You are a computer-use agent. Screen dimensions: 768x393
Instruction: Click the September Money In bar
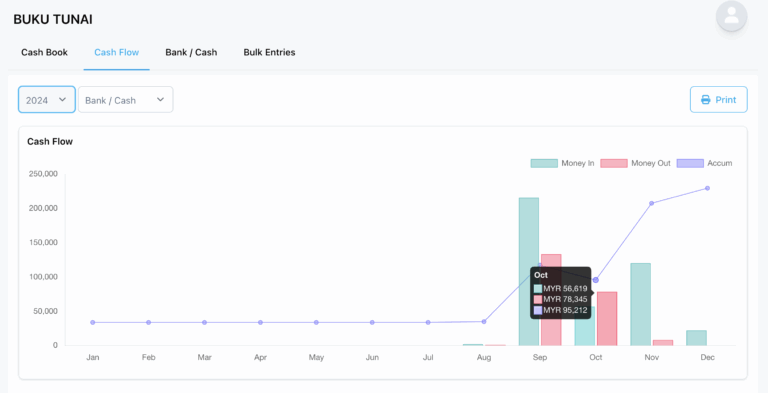click(x=528, y=271)
